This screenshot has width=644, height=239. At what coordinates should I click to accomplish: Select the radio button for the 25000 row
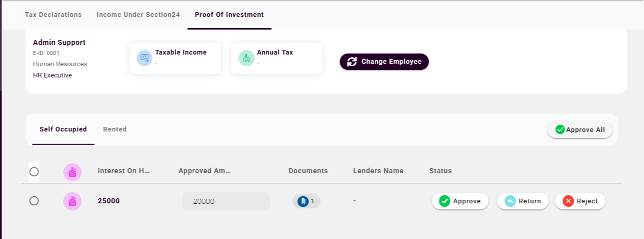(x=34, y=201)
